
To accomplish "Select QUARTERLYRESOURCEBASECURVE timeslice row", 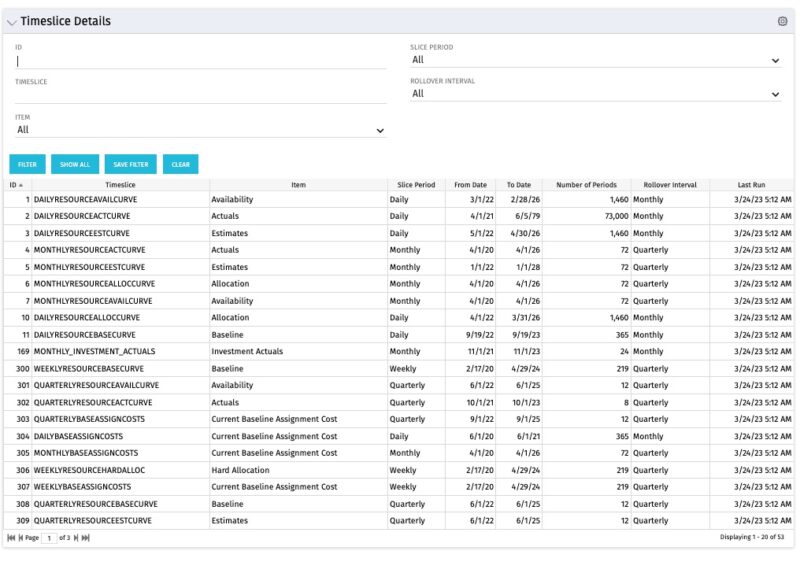I will pos(398,504).
